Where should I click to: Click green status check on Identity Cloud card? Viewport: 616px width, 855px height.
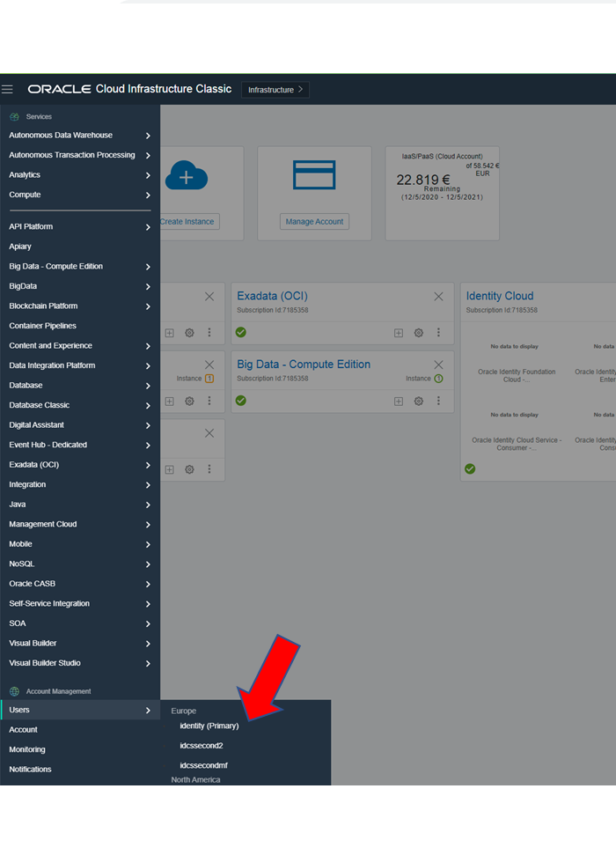[470, 468]
